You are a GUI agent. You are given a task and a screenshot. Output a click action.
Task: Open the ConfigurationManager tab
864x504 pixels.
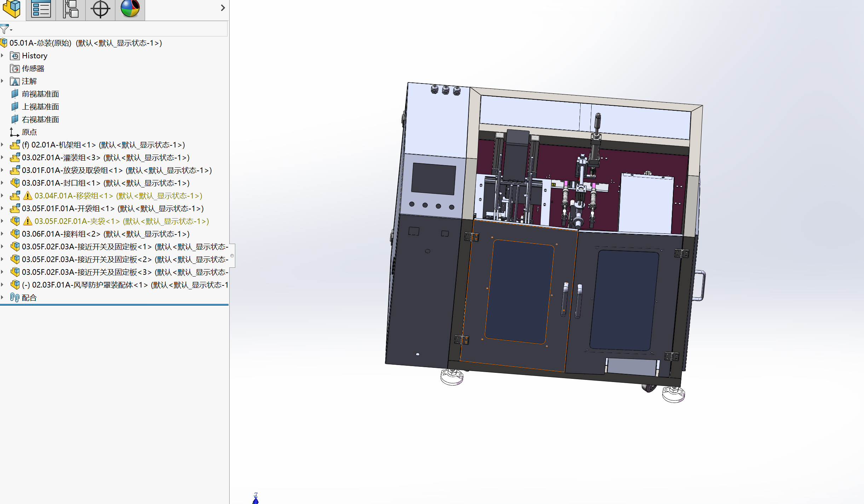click(70, 8)
